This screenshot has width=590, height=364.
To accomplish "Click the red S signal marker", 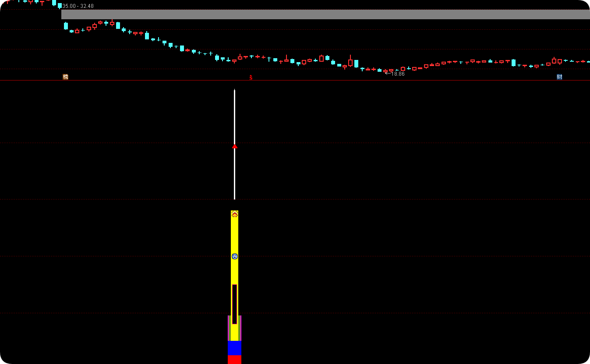I will (251, 77).
